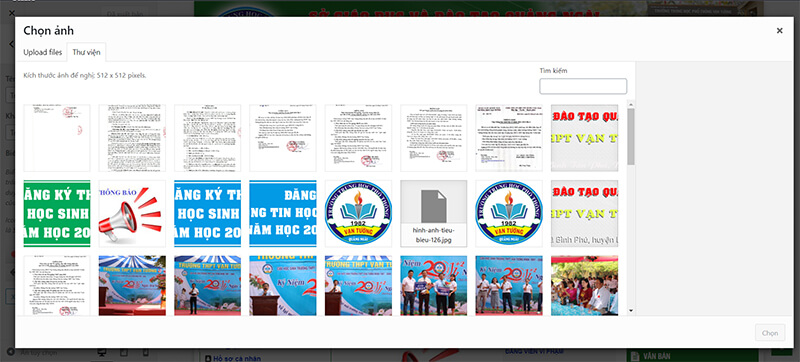Choose the document scan in the third row

(x=57, y=285)
